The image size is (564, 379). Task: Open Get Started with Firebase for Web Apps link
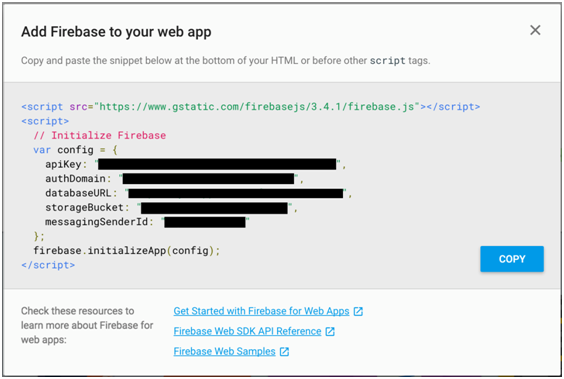tap(261, 311)
